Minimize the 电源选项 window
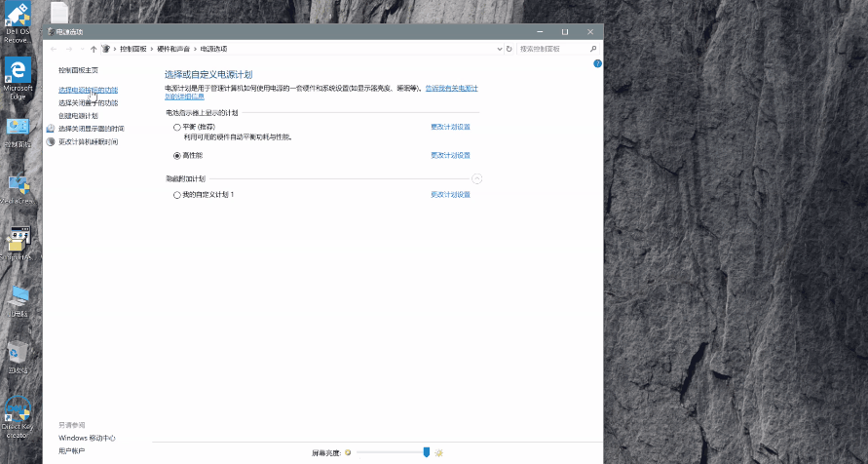Image resolution: width=868 pixels, height=464 pixels. coord(540,32)
